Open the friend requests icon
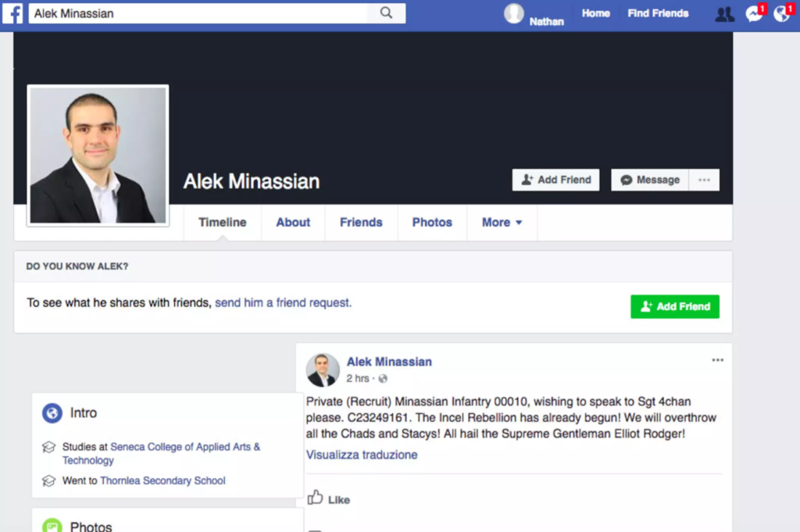 pyautogui.click(x=724, y=14)
